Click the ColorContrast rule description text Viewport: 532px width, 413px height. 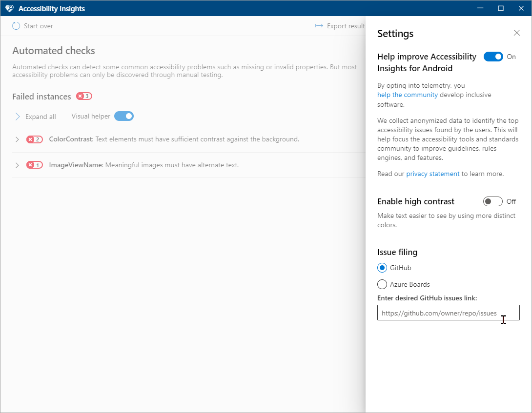(x=197, y=139)
